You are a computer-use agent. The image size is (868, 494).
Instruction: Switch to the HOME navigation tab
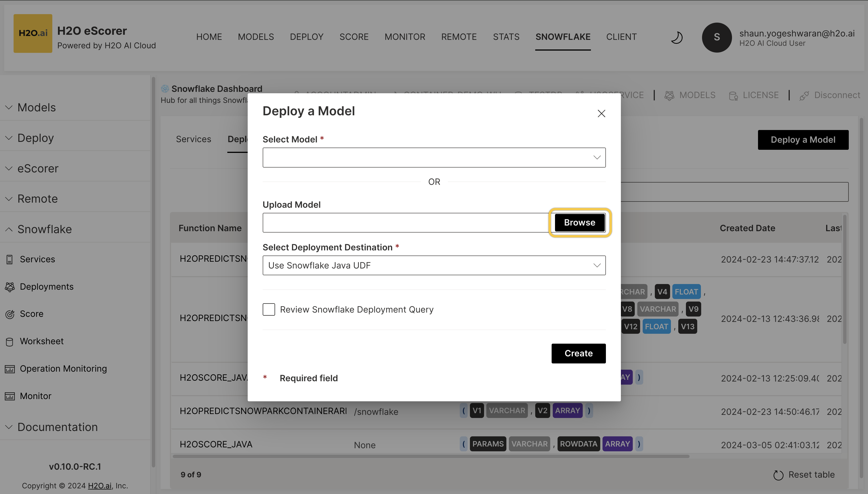[209, 37]
